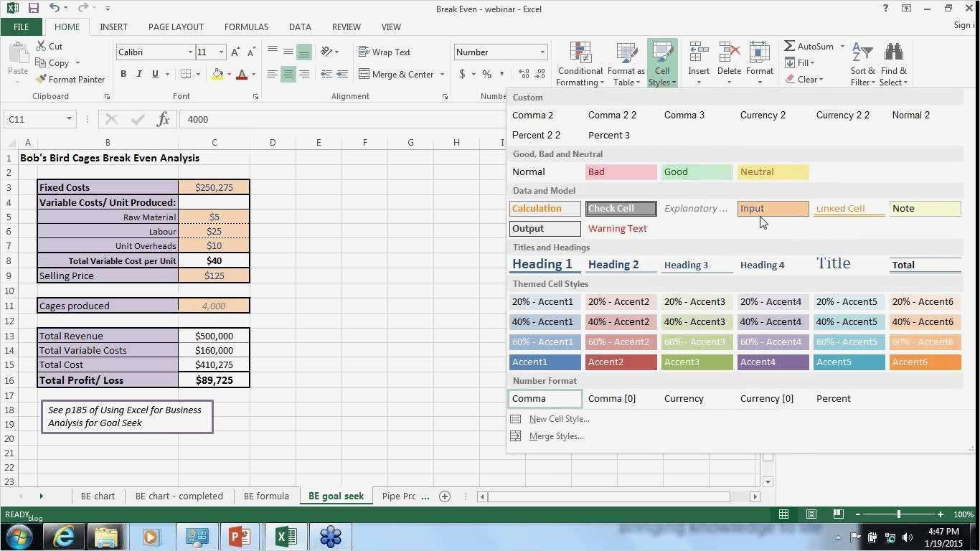Open Format as Table gallery
This screenshot has height=551, width=980.
click(x=626, y=64)
